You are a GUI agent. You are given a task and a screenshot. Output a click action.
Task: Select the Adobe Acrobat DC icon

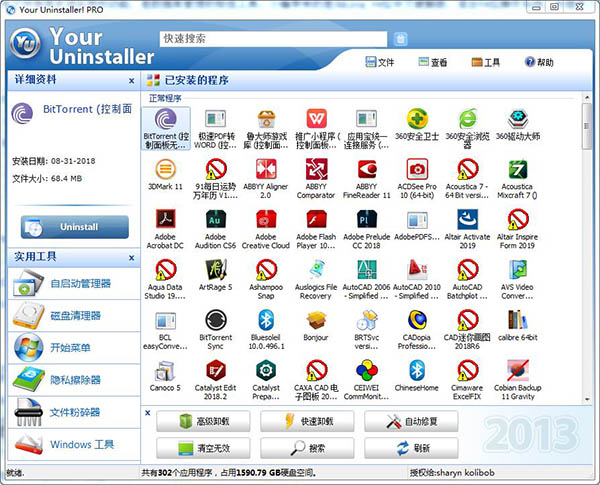pyautogui.click(x=165, y=219)
